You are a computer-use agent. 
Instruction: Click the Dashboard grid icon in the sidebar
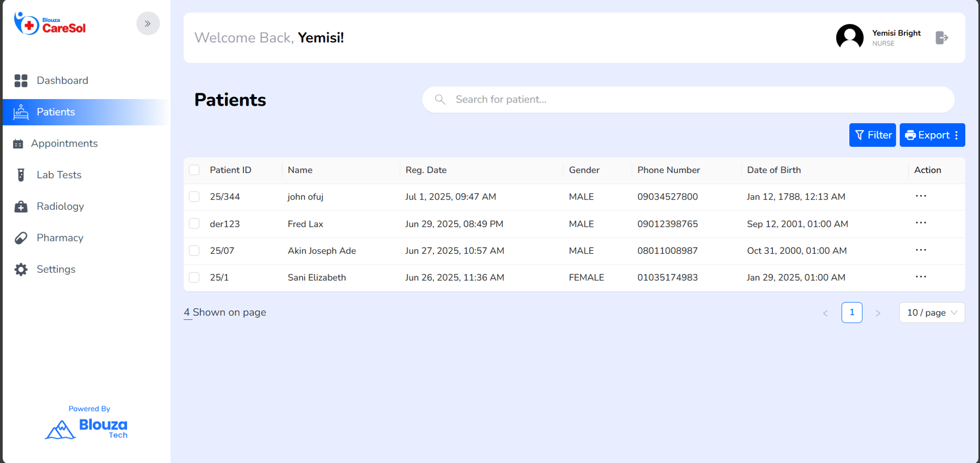21,81
